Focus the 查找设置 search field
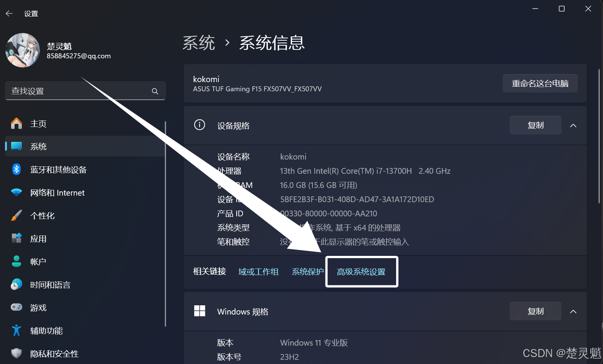The width and height of the screenshot is (603, 364). pyautogui.click(x=85, y=91)
